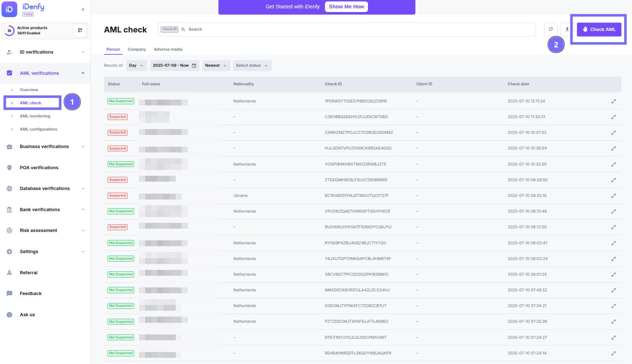Click the export upload icon
The height and width of the screenshot is (364, 632).
567,29
